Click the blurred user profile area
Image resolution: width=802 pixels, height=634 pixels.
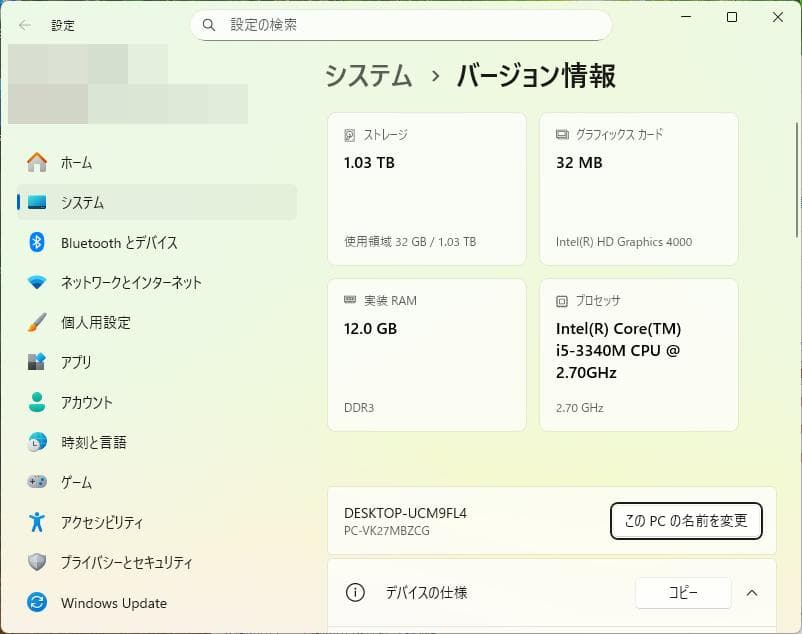tap(128, 84)
